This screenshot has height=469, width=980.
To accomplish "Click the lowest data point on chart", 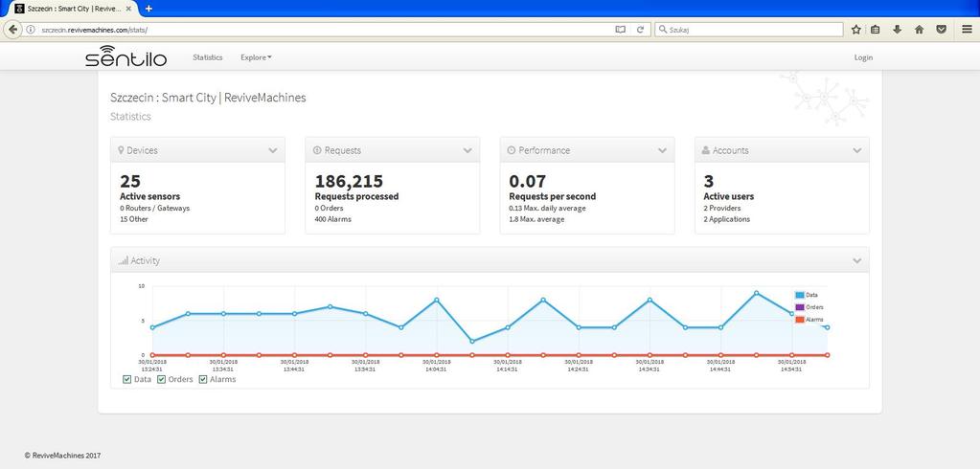I will (472, 341).
